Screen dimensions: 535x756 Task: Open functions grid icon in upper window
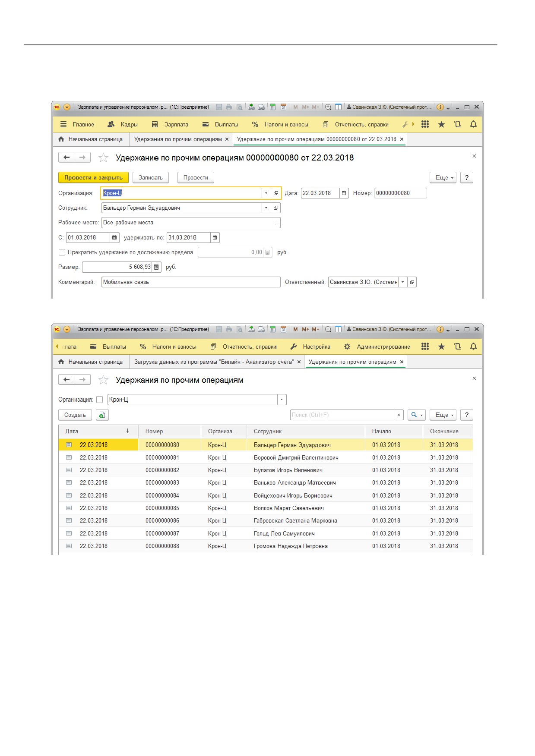425,124
